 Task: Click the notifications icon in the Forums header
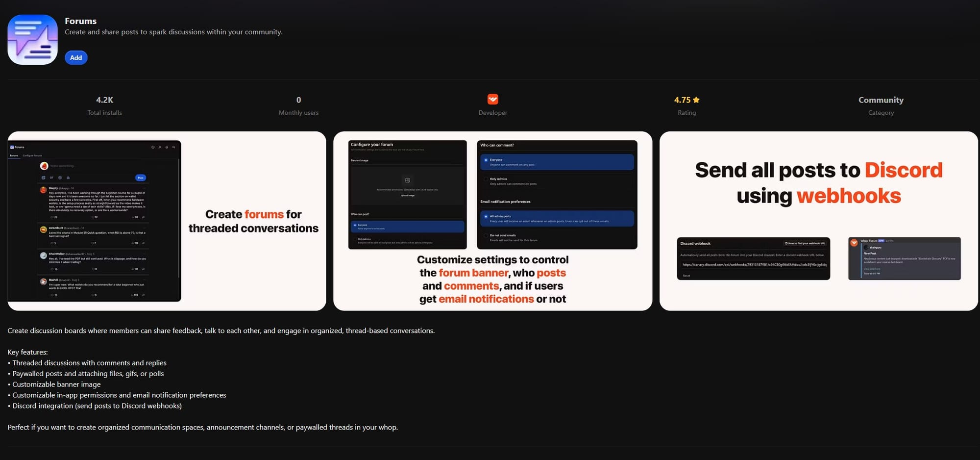click(166, 147)
